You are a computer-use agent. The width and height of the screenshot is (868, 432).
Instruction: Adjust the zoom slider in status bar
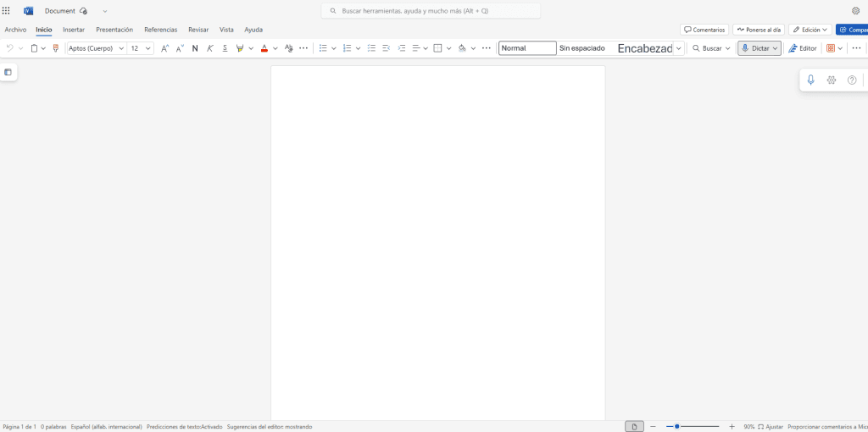[x=677, y=426]
